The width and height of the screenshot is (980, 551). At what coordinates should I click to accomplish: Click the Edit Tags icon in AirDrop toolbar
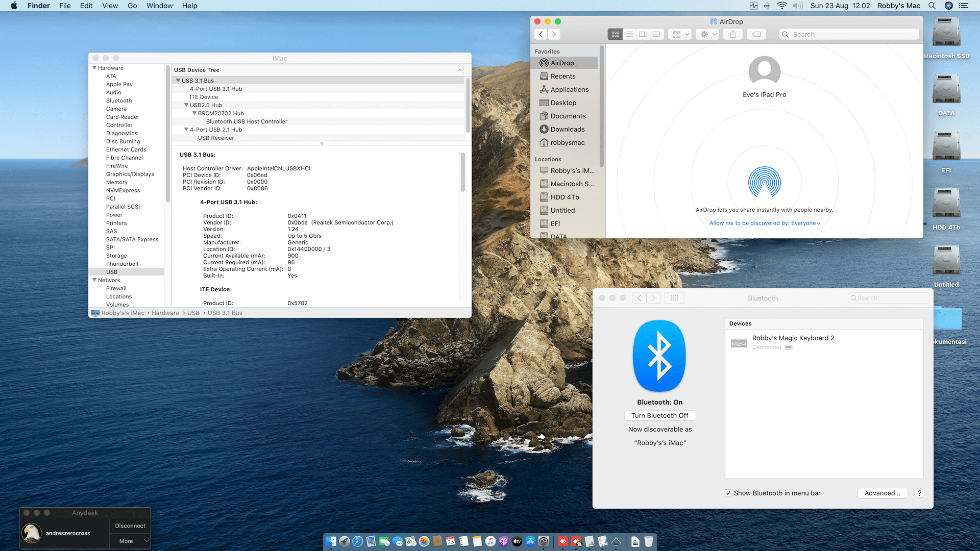click(756, 34)
